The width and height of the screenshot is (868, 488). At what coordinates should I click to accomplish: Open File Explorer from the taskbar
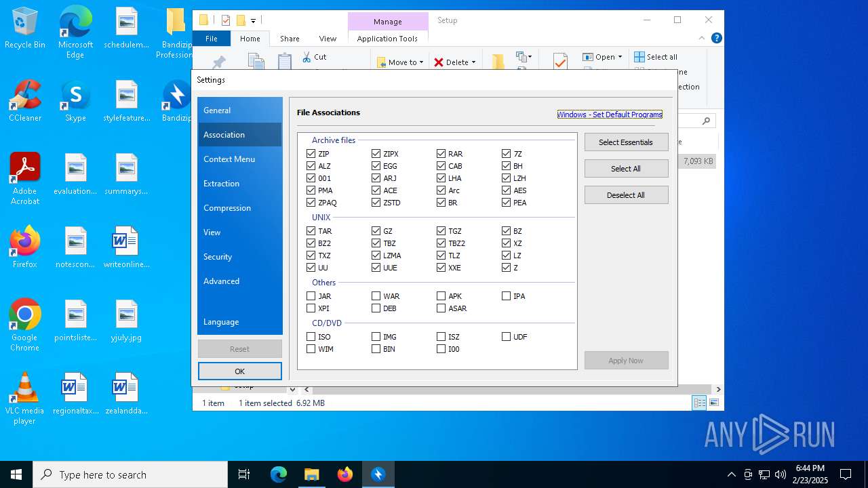[x=312, y=474]
